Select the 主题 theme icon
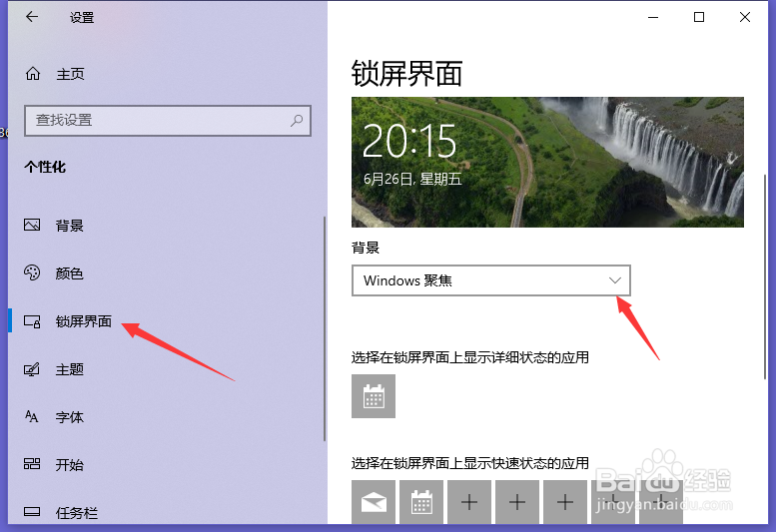 pos(32,369)
